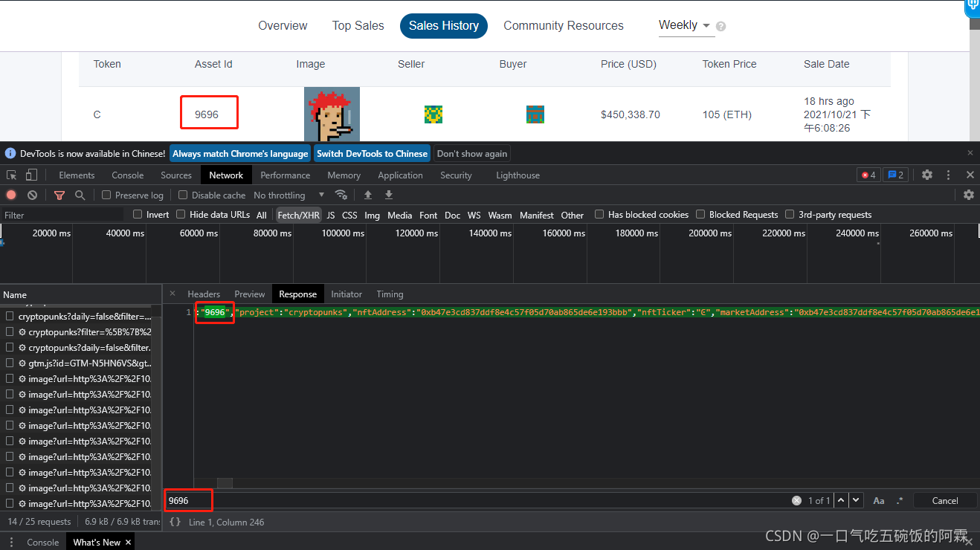Go to next search match
Screen dimensions: 980x550
click(856, 500)
